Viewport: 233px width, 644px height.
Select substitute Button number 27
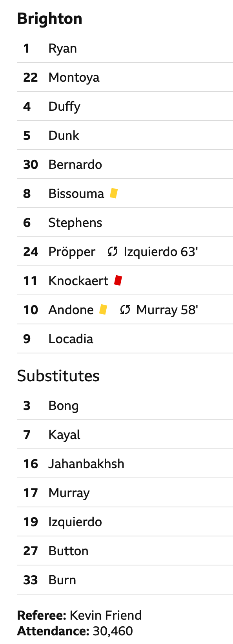pyautogui.click(x=125, y=551)
